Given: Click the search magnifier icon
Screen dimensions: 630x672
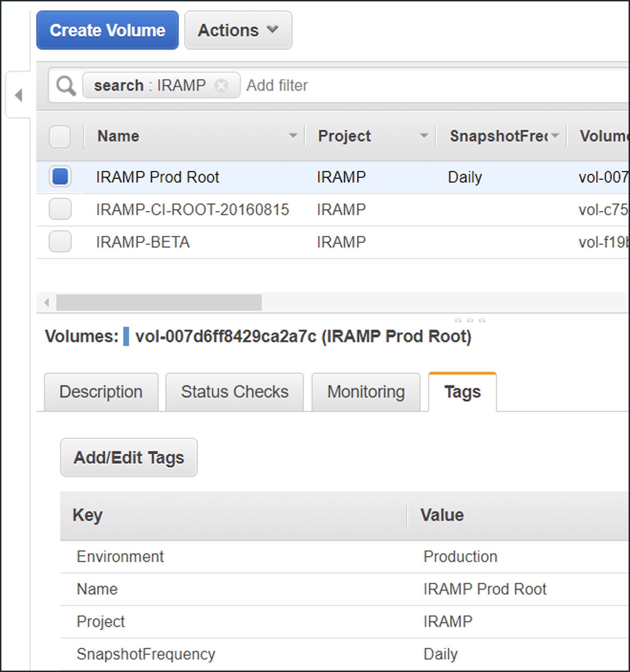Looking at the screenshot, I should pyautogui.click(x=66, y=86).
